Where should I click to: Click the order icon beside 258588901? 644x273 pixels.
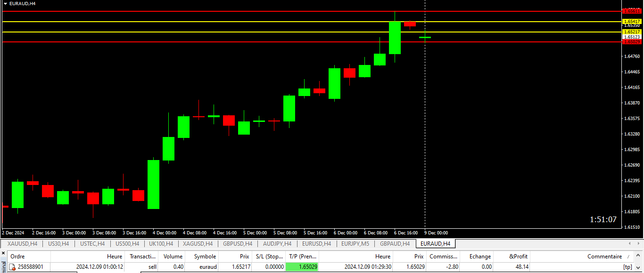(12, 267)
